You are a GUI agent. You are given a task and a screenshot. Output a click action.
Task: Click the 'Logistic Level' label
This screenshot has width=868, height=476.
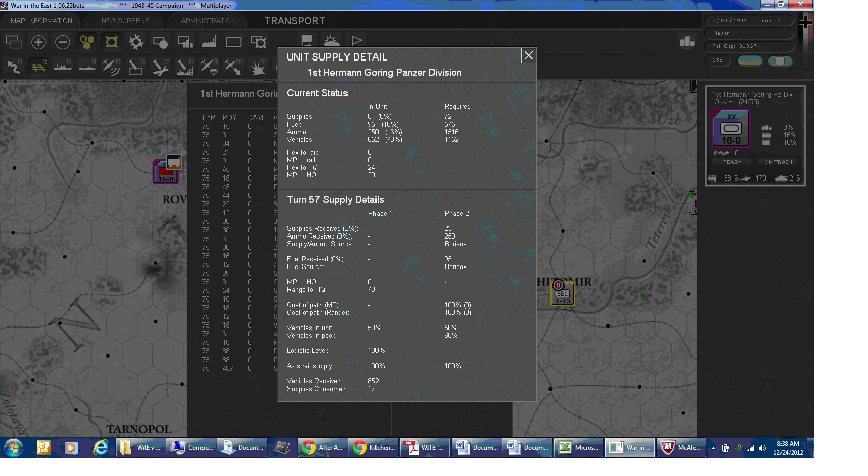[307, 350]
